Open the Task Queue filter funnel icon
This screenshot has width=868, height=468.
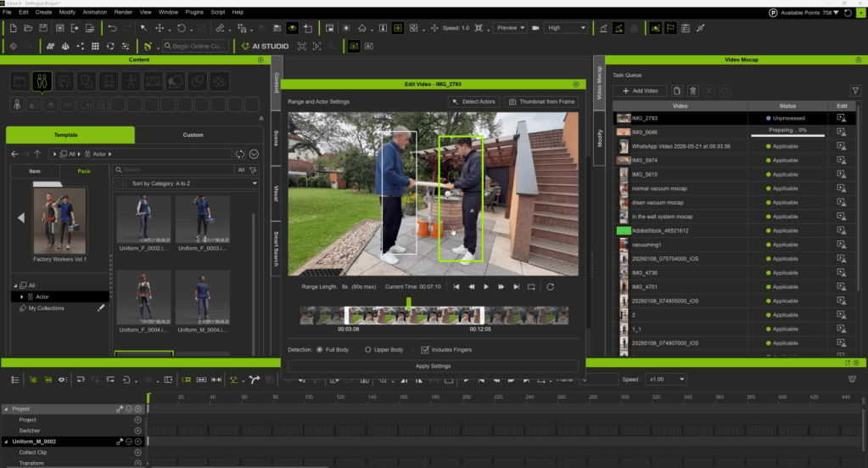(855, 91)
